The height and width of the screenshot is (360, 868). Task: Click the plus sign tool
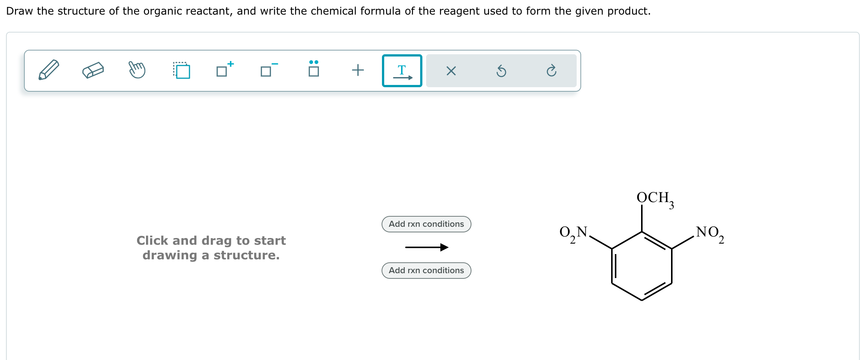click(357, 70)
